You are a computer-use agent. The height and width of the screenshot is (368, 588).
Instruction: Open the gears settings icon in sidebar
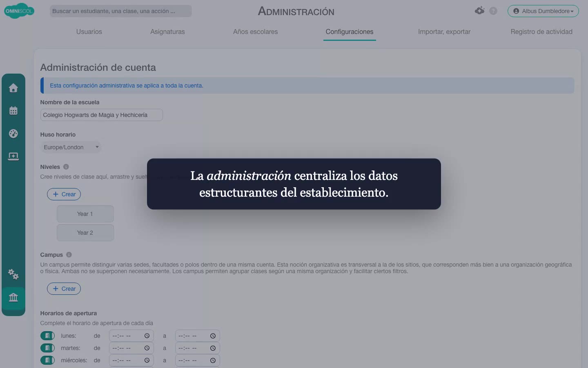pyautogui.click(x=13, y=274)
